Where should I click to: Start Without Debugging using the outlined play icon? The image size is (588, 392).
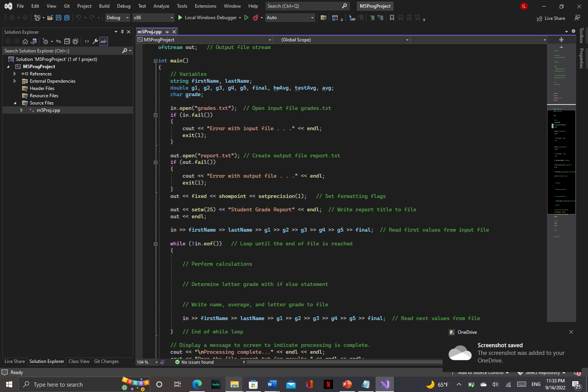[247, 18]
